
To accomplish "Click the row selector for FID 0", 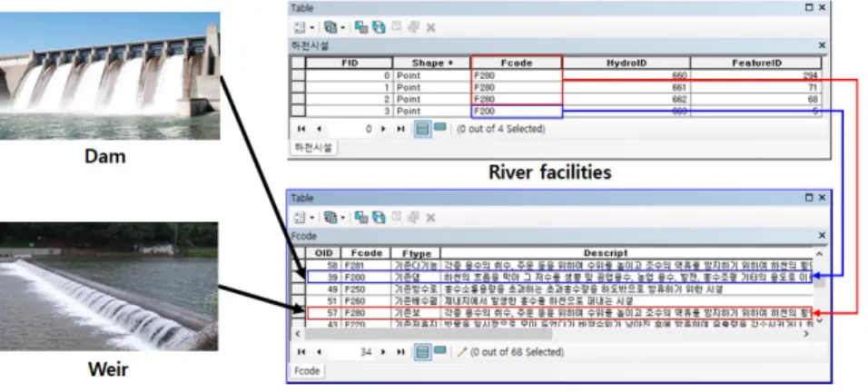I will point(299,75).
